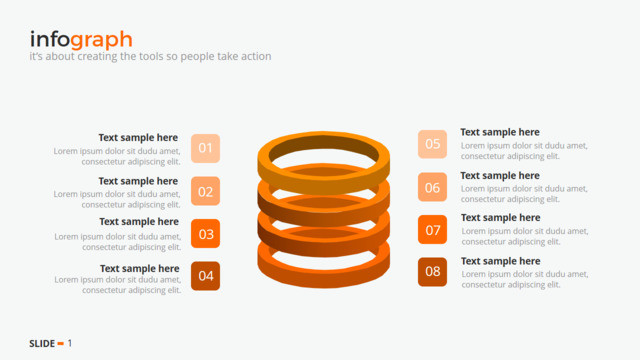This screenshot has height=360, width=640.
Task: Select the 02 number badge
Action: (205, 191)
